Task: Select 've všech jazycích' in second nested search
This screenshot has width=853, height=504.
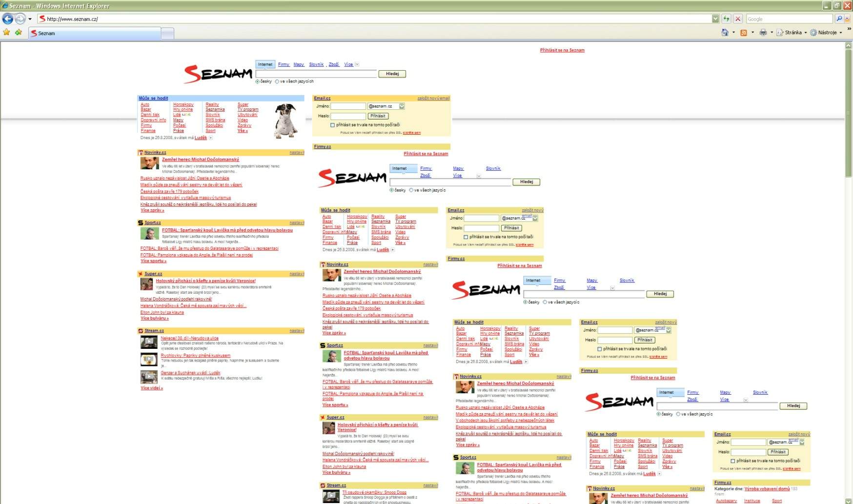Action: [x=411, y=190]
